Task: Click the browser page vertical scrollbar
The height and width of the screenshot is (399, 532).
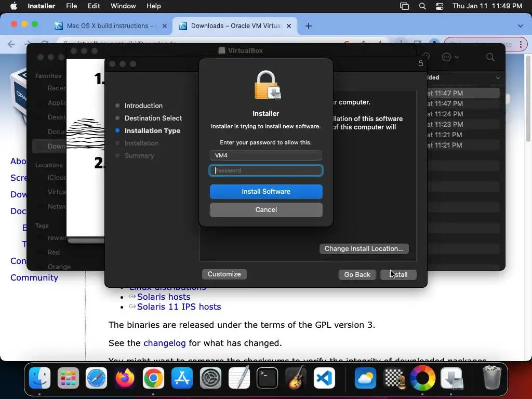Action: pyautogui.click(x=528, y=98)
